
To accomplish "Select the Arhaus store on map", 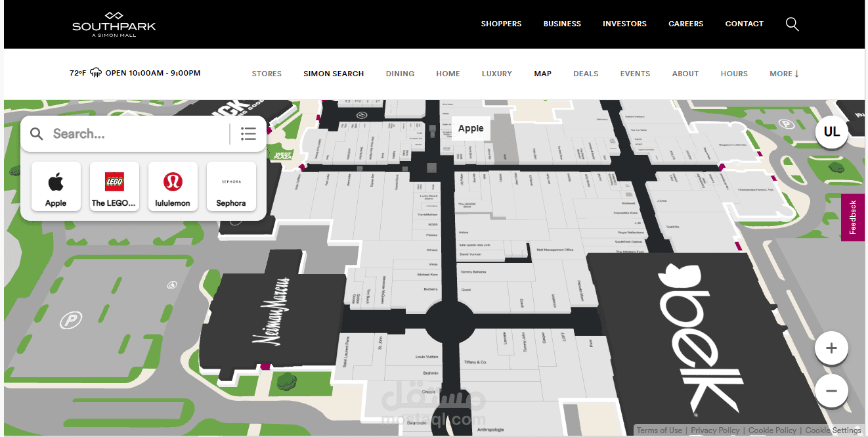I will [x=431, y=250].
